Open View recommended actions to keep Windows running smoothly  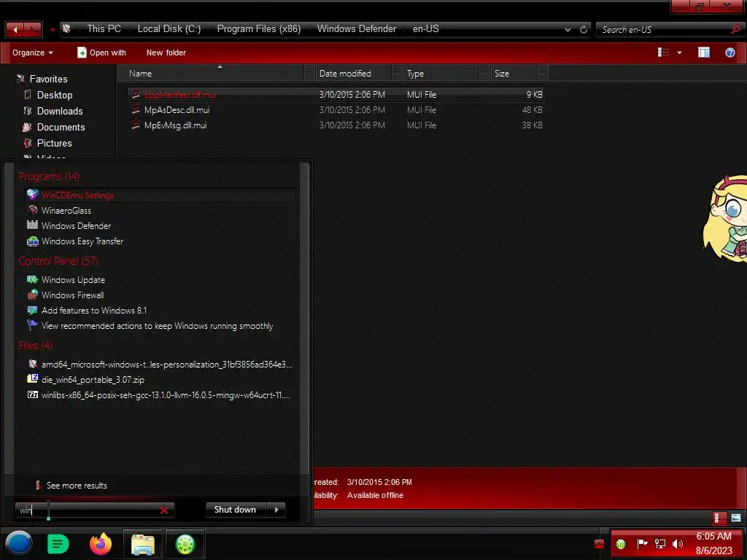(x=160, y=326)
